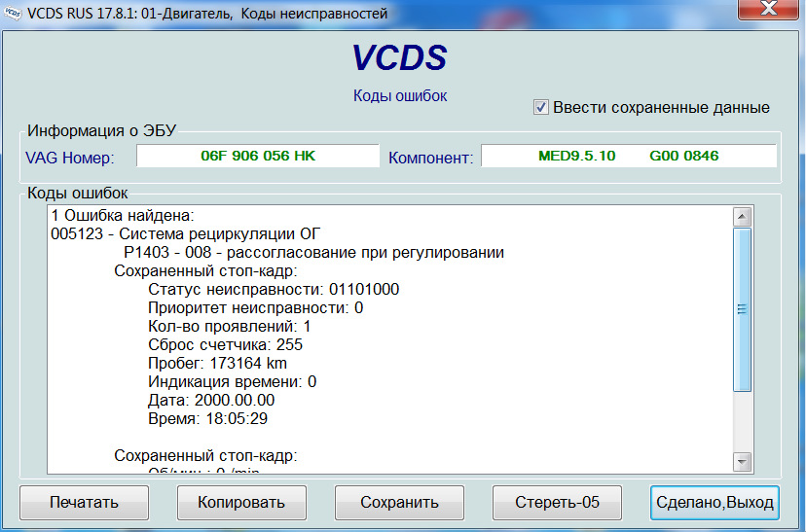Viewport: 806px width, 532px height.
Task: Select 'Приоритет неисправности: 0' line
Action: pos(255,308)
